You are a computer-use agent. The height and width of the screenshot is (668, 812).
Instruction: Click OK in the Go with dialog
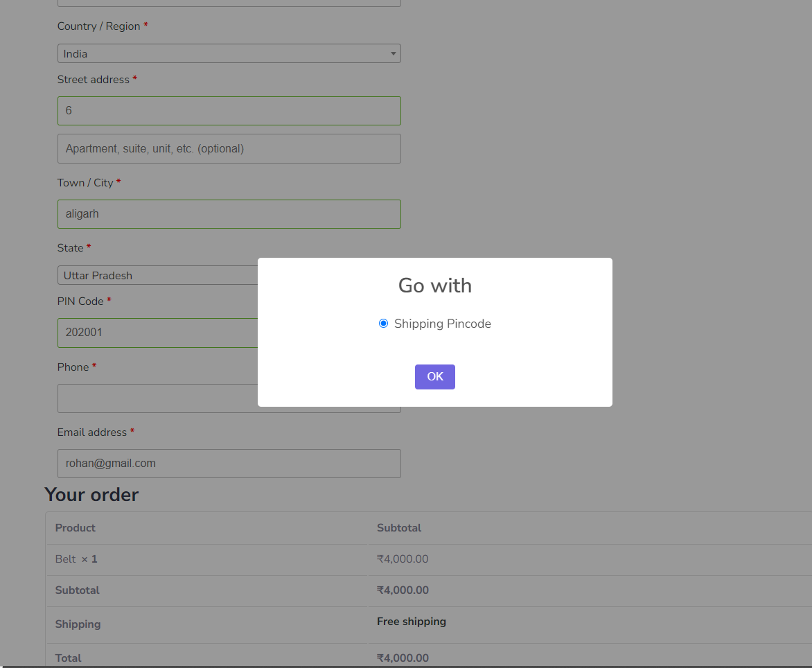tap(434, 376)
